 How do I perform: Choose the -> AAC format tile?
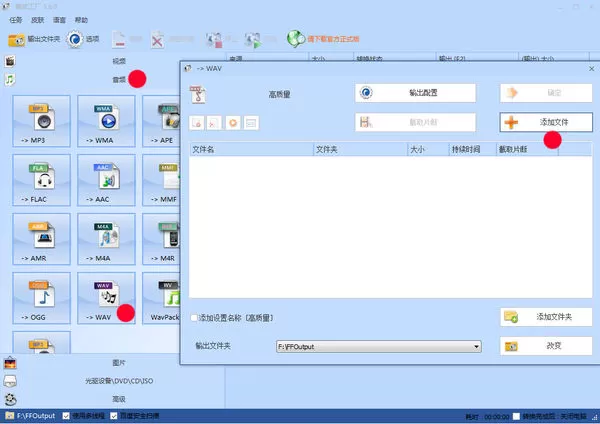click(106, 180)
